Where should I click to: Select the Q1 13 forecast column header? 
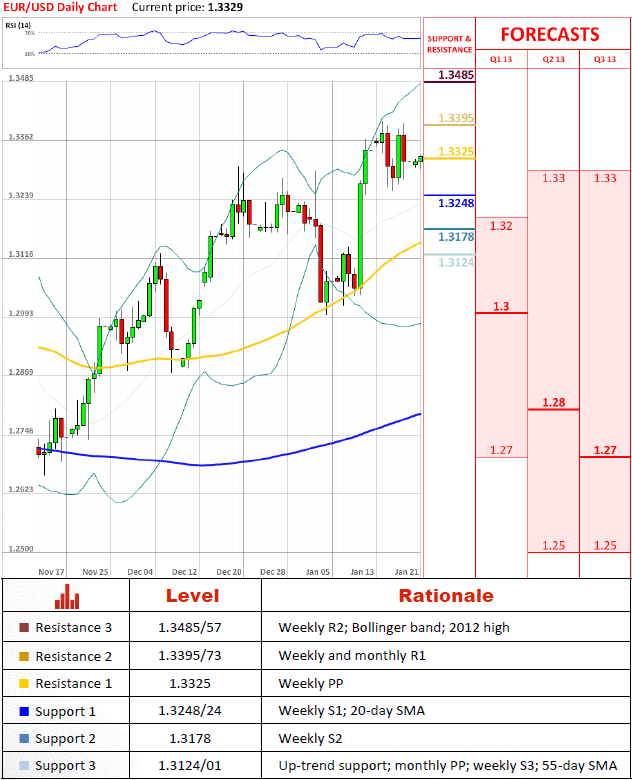[501, 59]
